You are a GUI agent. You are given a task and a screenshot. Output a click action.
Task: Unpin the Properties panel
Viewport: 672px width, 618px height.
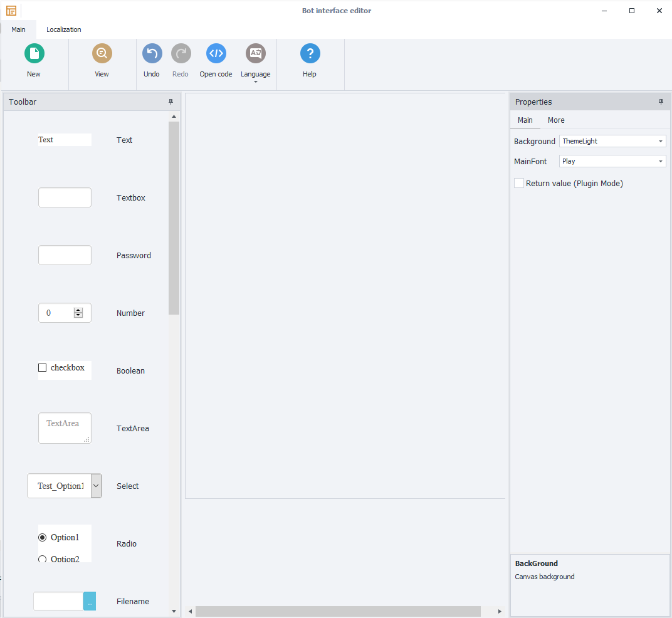coord(660,102)
